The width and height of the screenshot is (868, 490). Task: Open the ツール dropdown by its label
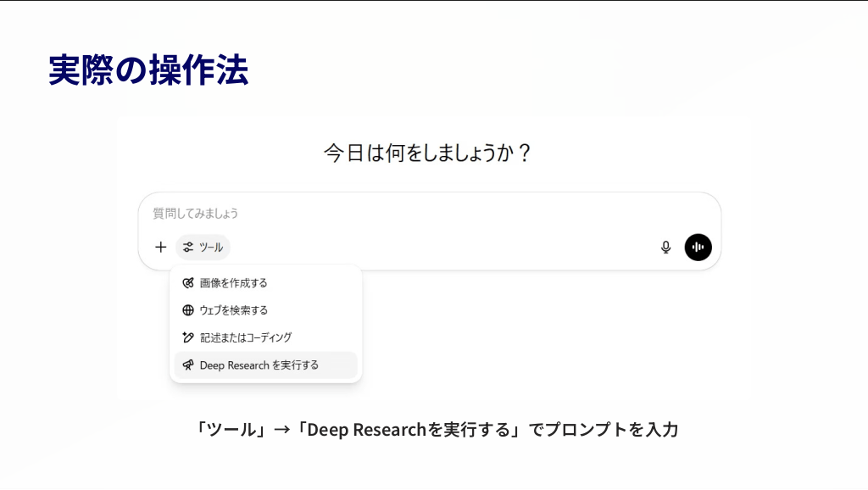[x=211, y=248]
